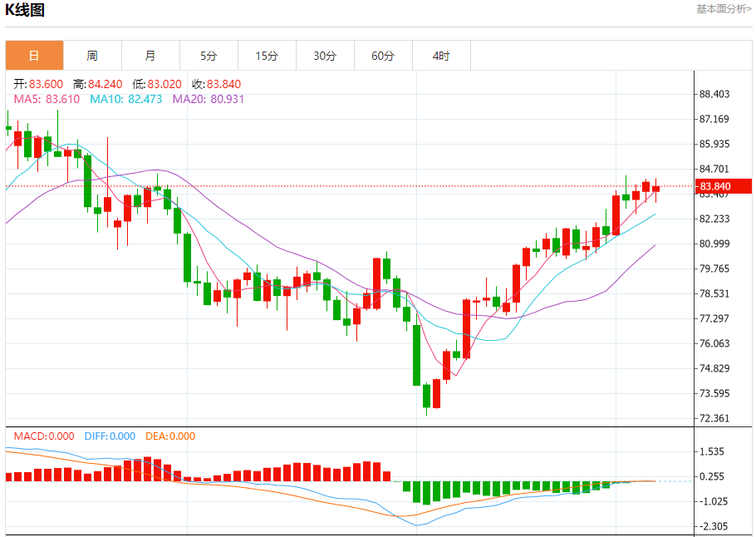This screenshot has width=756, height=537.
Task: Click the 85.935 price axis label
Action: 714,144
